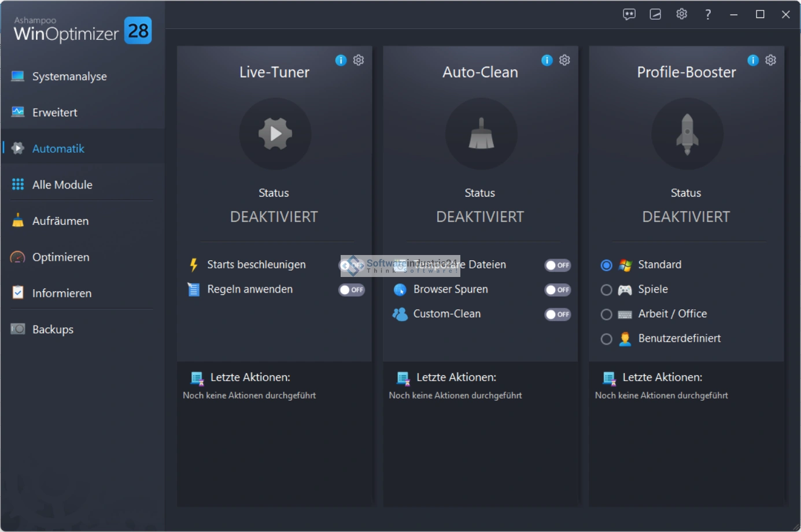
Task: Open Live-Tuner settings gear
Action: point(359,60)
